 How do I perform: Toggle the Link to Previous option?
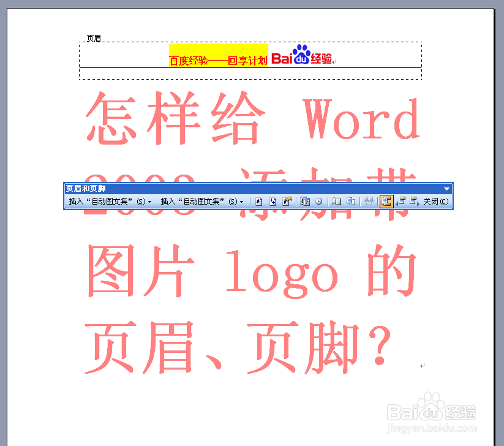click(x=368, y=201)
